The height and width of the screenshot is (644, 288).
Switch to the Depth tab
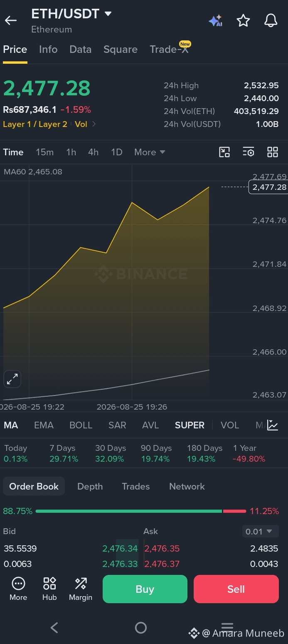pyautogui.click(x=90, y=486)
